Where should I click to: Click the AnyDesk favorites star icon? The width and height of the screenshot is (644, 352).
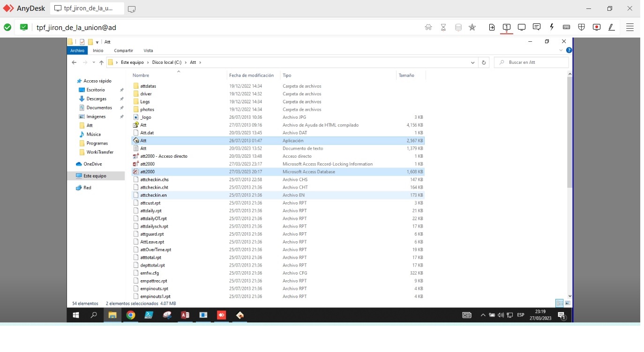coord(472,27)
